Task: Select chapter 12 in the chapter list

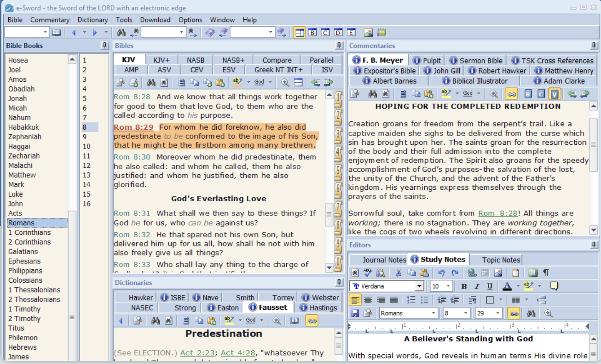Action: tap(87, 165)
